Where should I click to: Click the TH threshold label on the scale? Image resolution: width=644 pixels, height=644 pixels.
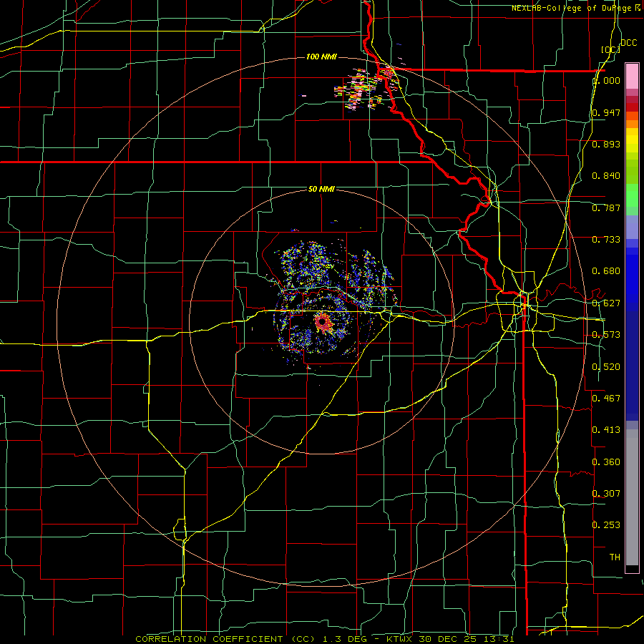point(615,557)
